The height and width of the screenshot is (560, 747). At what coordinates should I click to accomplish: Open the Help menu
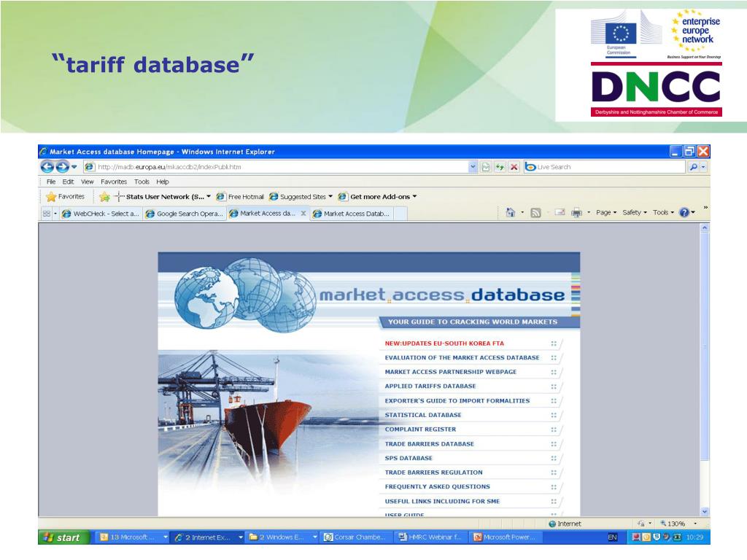(163, 182)
